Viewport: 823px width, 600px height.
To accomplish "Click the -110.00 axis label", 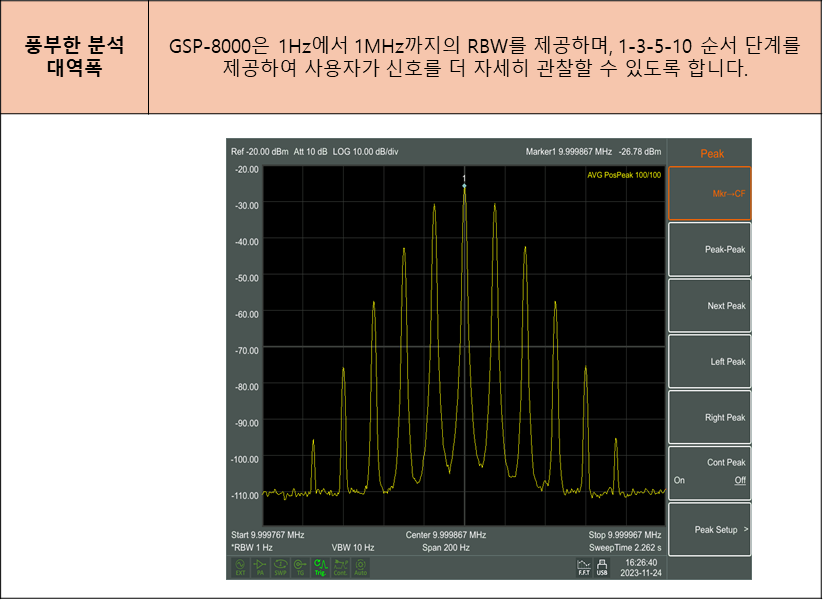I will coord(245,496).
